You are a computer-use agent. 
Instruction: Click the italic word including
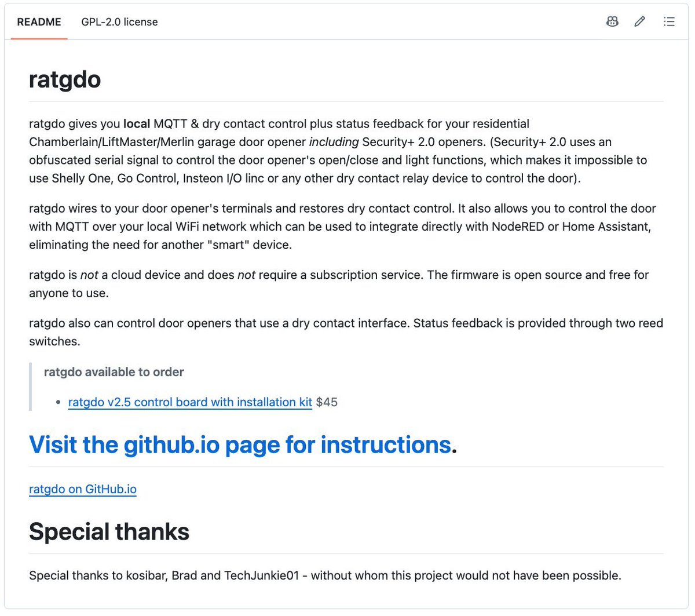point(334,142)
